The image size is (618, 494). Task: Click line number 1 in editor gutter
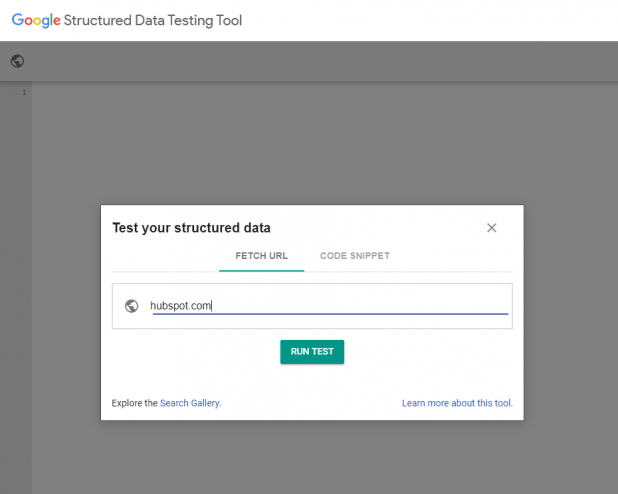click(24, 92)
